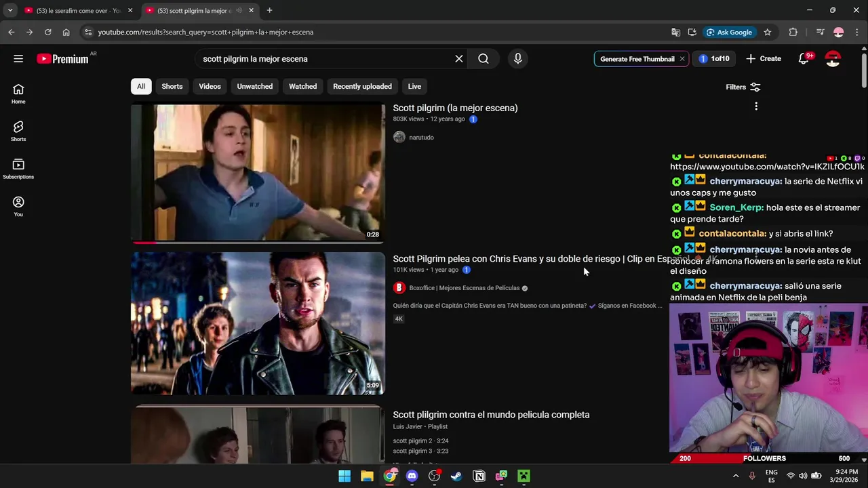Click the address bar URL

tap(205, 32)
